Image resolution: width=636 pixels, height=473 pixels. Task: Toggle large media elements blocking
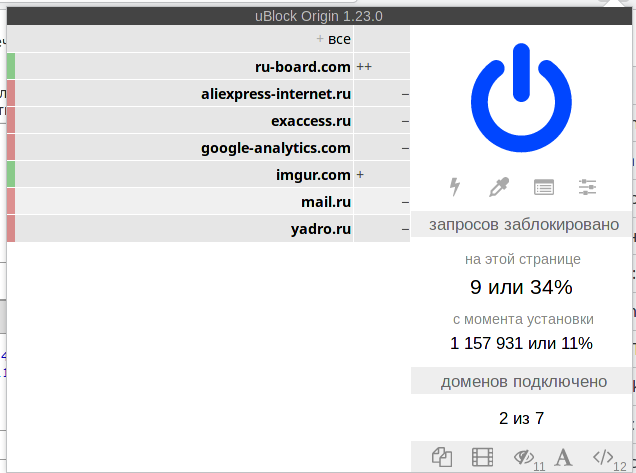coord(483,457)
